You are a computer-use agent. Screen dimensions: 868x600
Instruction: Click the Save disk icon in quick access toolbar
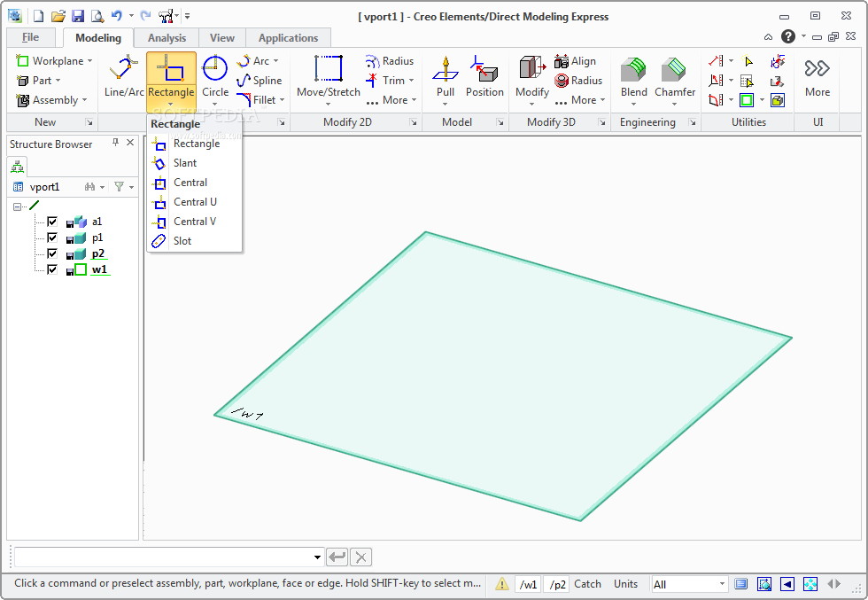(x=78, y=16)
